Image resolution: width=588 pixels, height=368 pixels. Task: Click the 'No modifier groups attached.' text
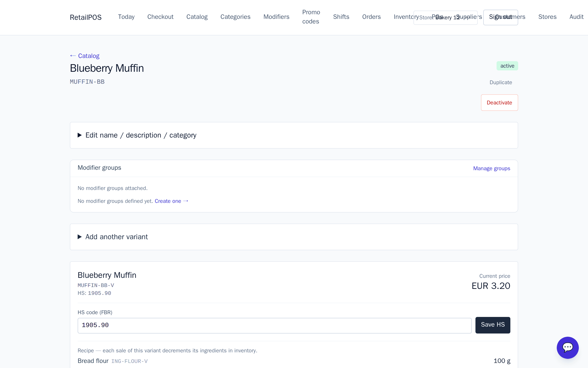point(113,188)
